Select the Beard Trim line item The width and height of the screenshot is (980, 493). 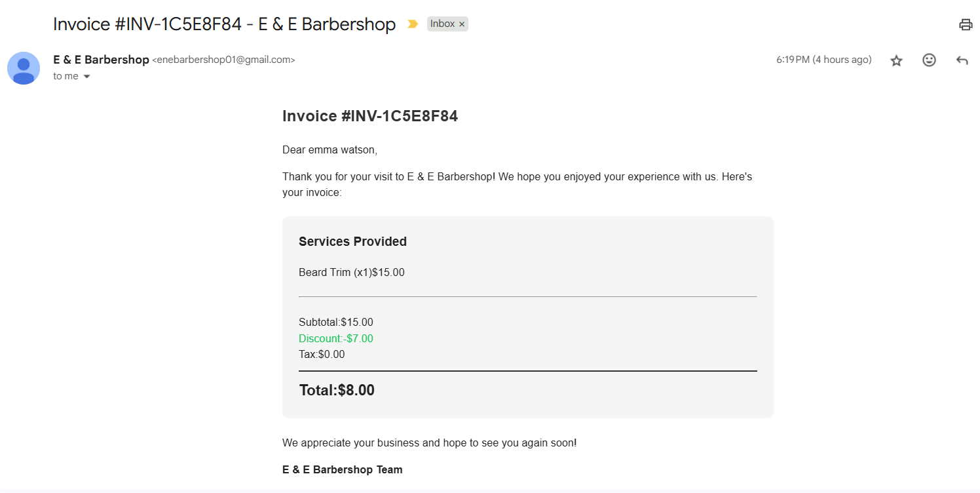coord(351,272)
